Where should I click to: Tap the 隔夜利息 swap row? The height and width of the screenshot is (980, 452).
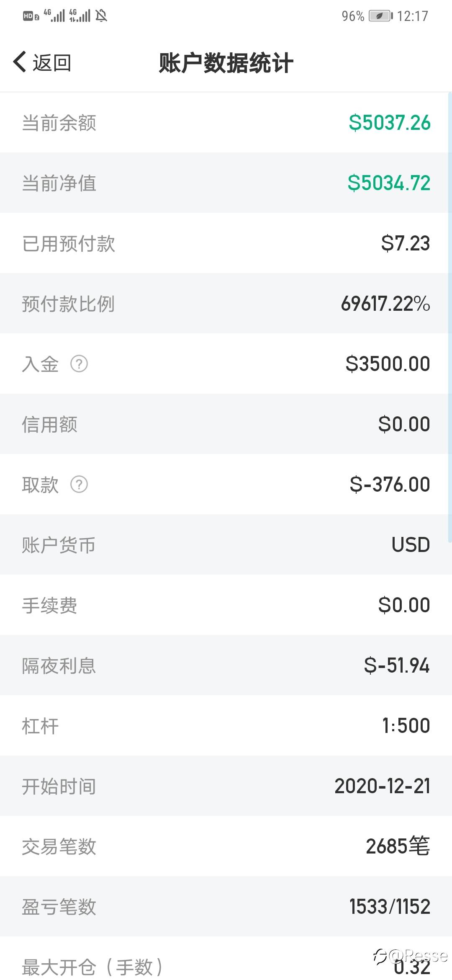tap(226, 665)
